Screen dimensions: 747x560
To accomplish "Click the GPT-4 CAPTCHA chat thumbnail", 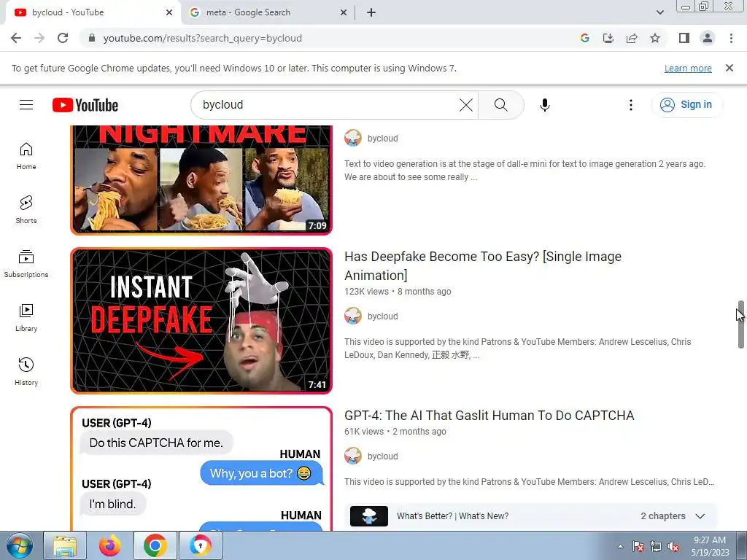I will pyautogui.click(x=201, y=469).
